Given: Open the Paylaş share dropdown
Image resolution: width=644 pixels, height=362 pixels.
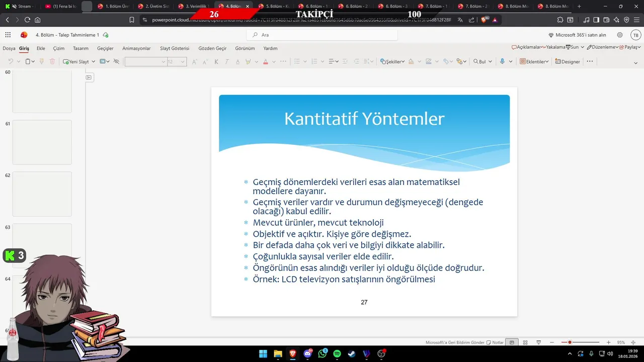Looking at the screenshot, I should click(x=630, y=47).
